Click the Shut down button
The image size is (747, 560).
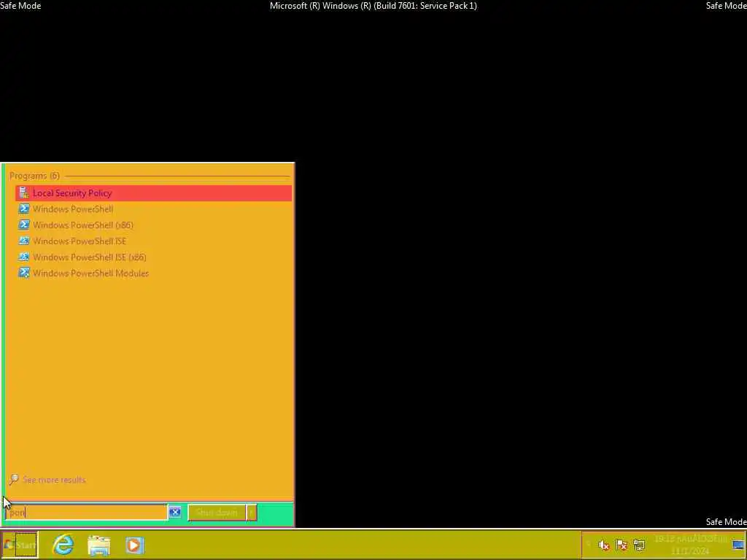[217, 513]
